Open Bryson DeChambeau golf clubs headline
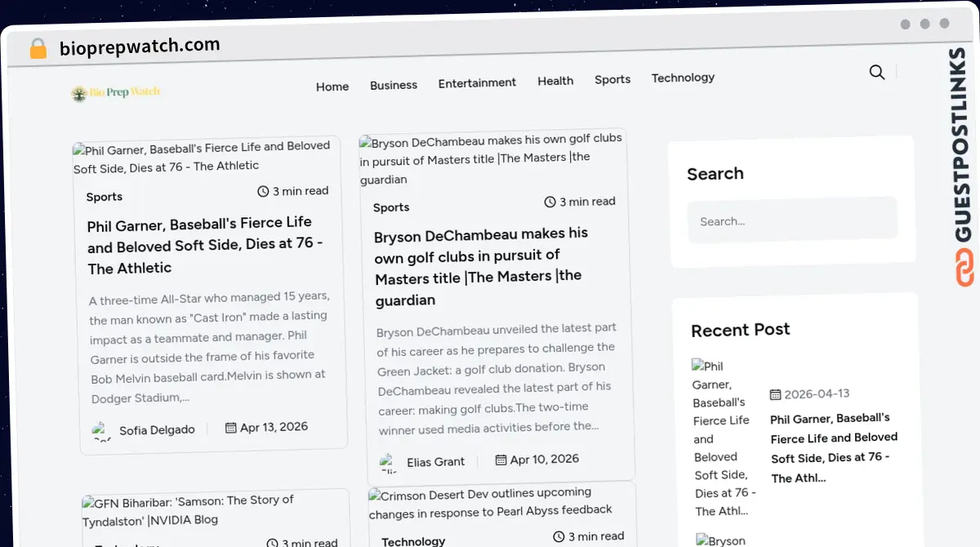 482,266
